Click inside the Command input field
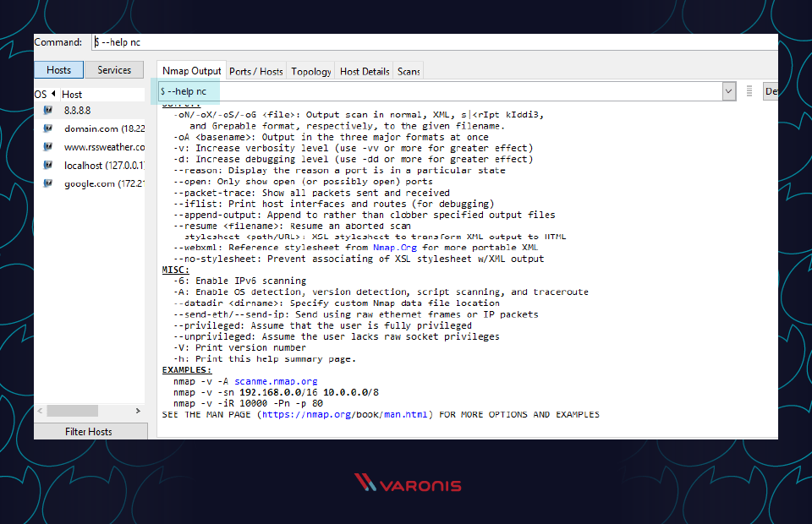 338,41
